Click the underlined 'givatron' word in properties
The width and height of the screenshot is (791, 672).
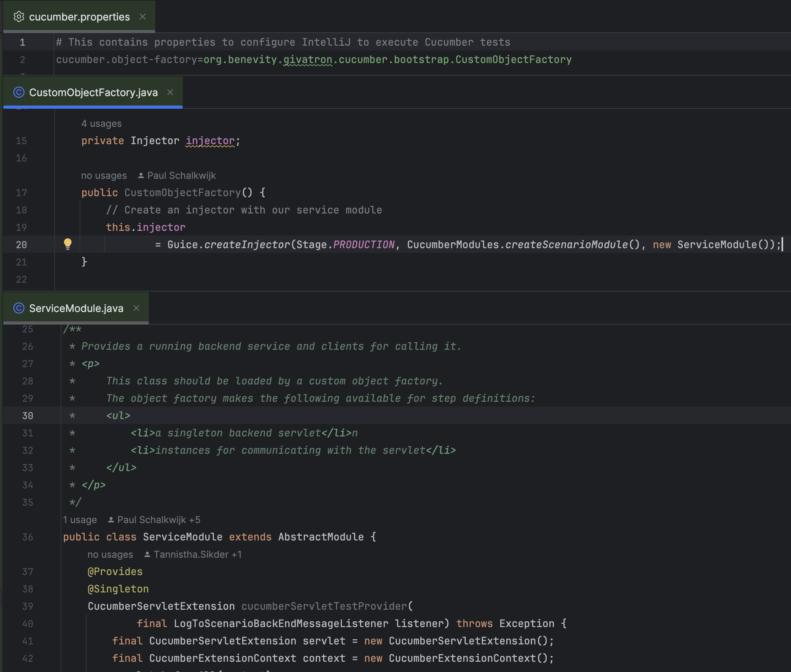point(308,59)
